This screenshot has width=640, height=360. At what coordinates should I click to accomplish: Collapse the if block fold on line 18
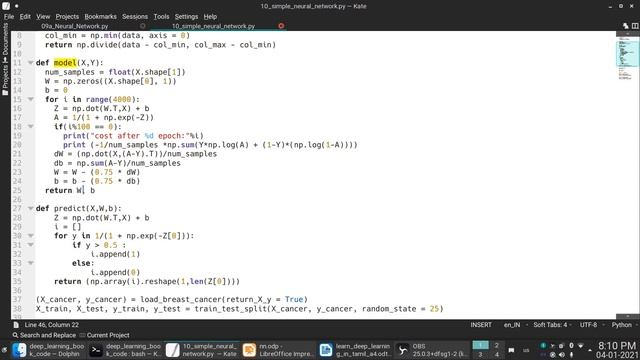click(x=31, y=127)
